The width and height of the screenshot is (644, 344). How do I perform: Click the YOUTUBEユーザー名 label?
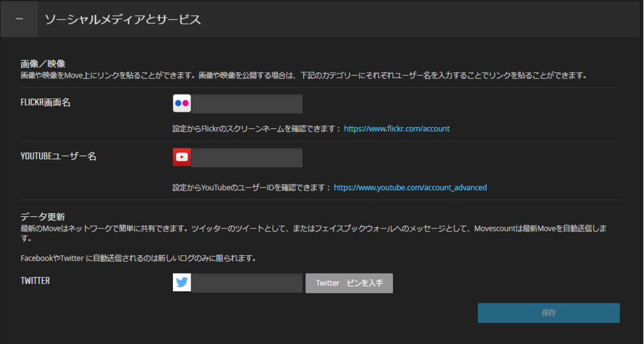point(58,156)
